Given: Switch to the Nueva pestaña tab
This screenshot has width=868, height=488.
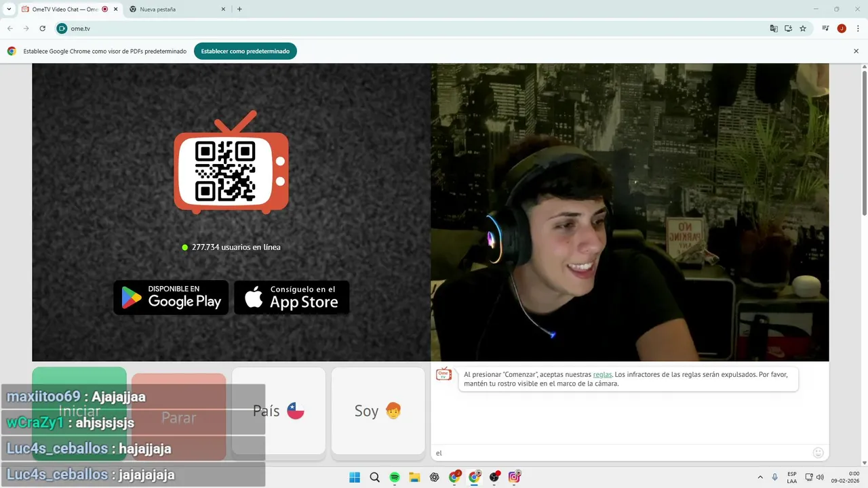Looking at the screenshot, I should coord(176,9).
